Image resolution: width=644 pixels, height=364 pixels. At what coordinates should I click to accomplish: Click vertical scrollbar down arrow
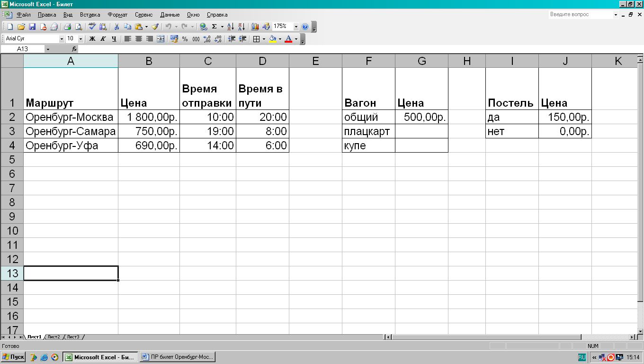click(x=640, y=330)
